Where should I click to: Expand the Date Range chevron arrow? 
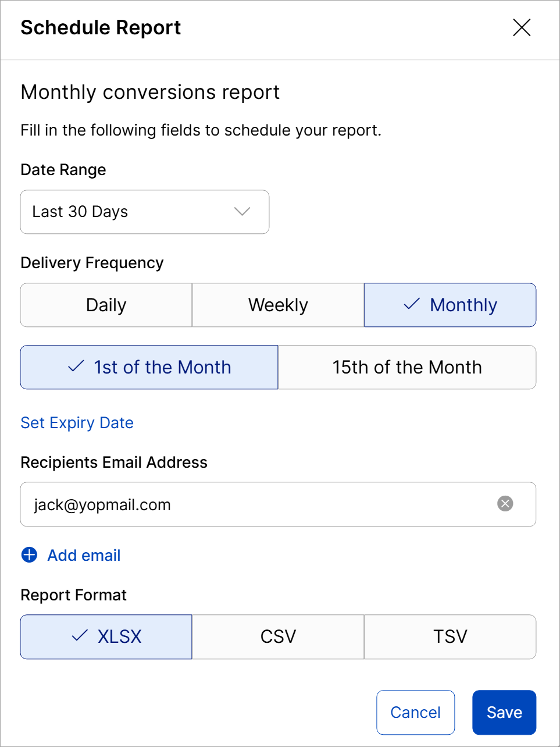click(242, 212)
